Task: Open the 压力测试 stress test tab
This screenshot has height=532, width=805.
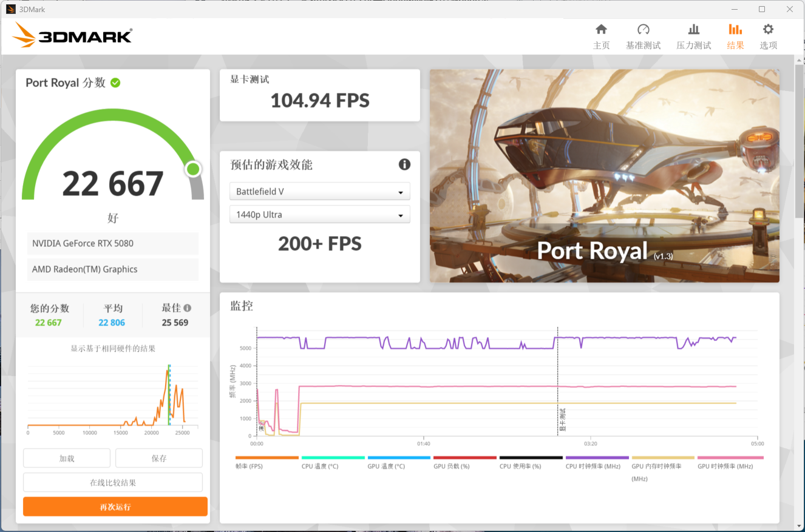Action: pyautogui.click(x=694, y=36)
